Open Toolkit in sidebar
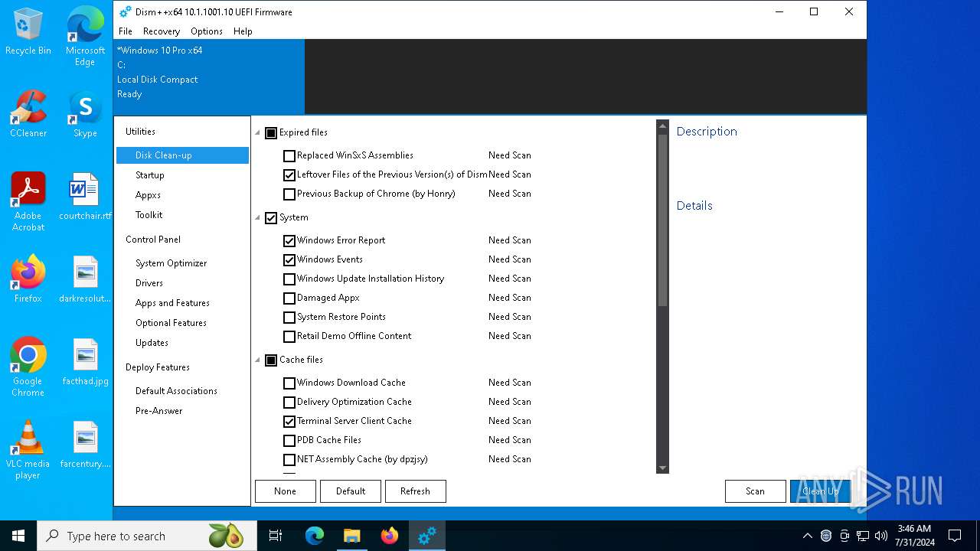 pos(182,215)
